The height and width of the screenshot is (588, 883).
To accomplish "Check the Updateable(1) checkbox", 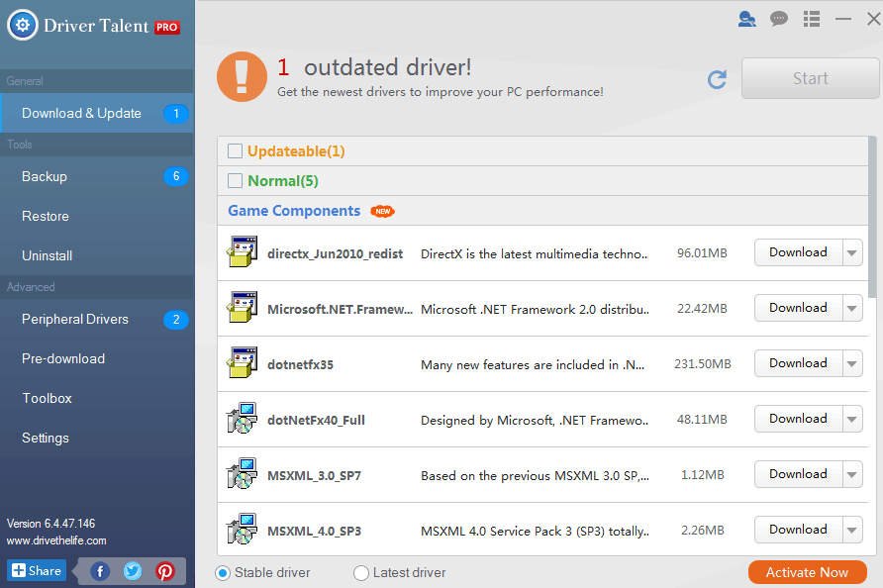I will point(235,150).
